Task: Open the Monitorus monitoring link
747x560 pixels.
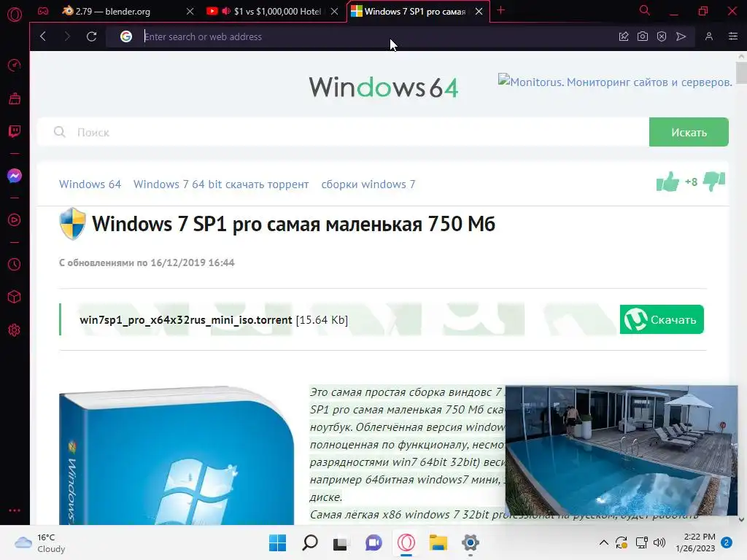Action: click(x=615, y=82)
